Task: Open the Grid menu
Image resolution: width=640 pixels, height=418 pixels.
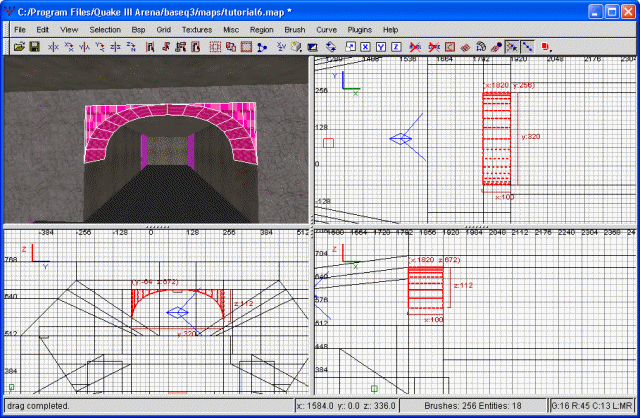Action: pos(164,30)
